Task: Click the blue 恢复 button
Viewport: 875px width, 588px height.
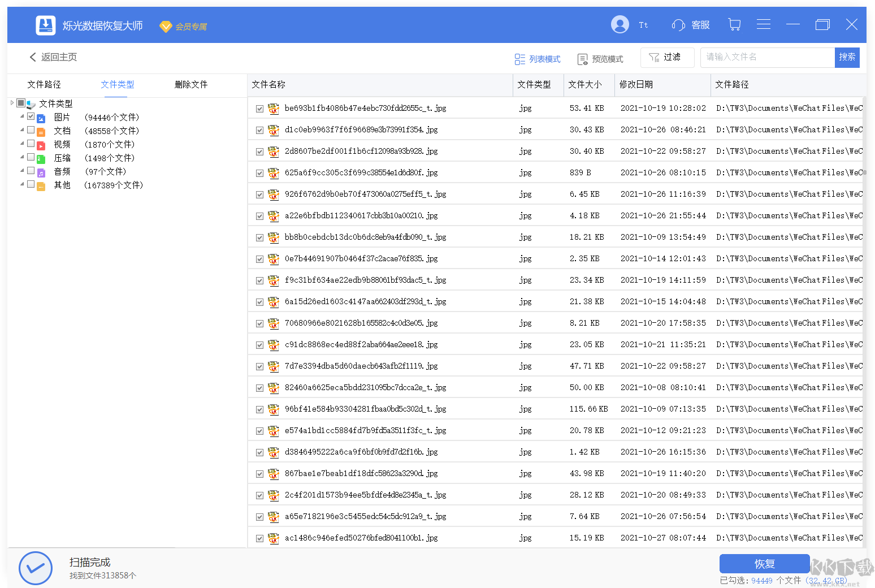Action: 764,564
